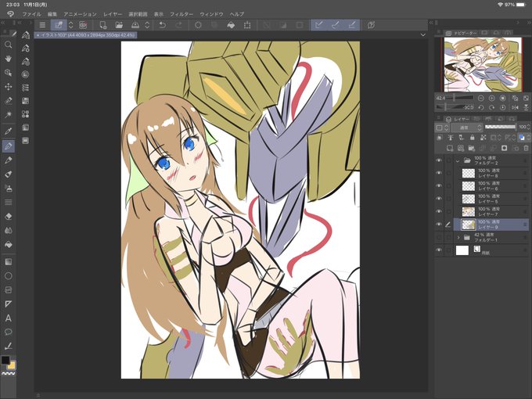Screen dimensions: 532x399
Task: Click the Navigator preview thumbnail
Action: coord(482,64)
